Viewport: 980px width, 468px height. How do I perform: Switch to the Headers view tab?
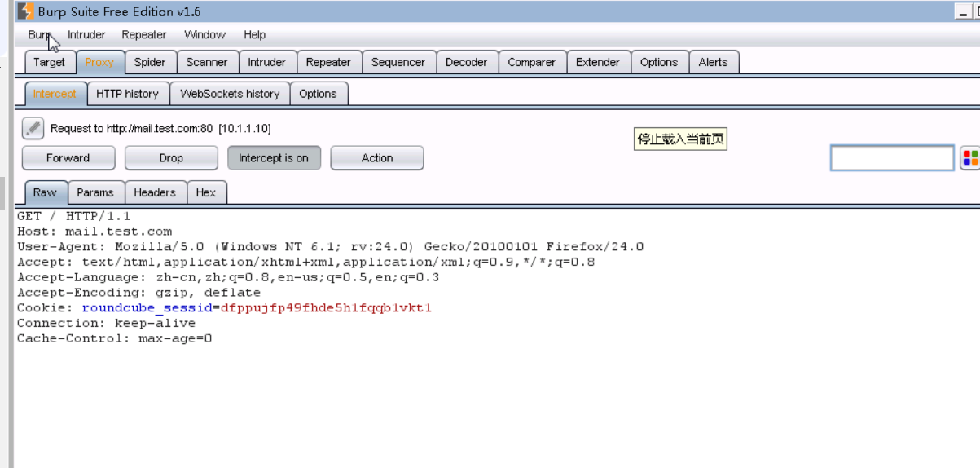155,192
